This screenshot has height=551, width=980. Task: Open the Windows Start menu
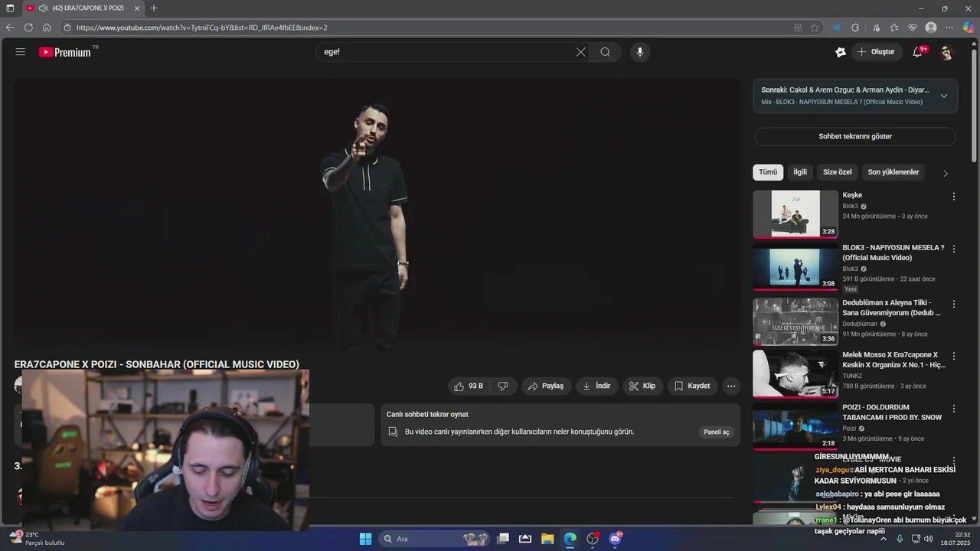coord(366,539)
